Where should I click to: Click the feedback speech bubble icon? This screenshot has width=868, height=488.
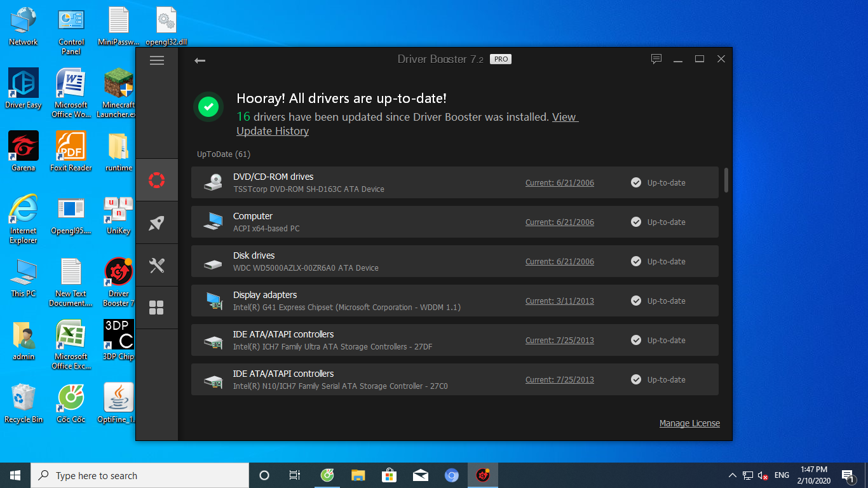pos(656,59)
